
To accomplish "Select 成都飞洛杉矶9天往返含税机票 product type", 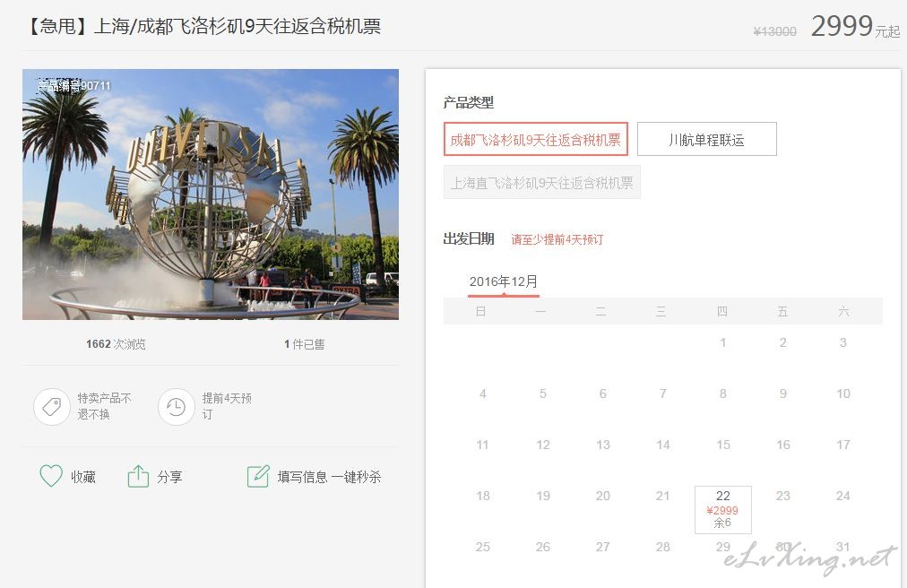I will [536, 139].
